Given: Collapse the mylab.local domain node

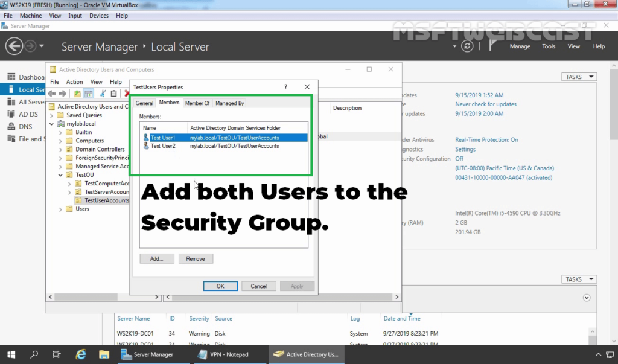Looking at the screenshot, I should [x=52, y=124].
